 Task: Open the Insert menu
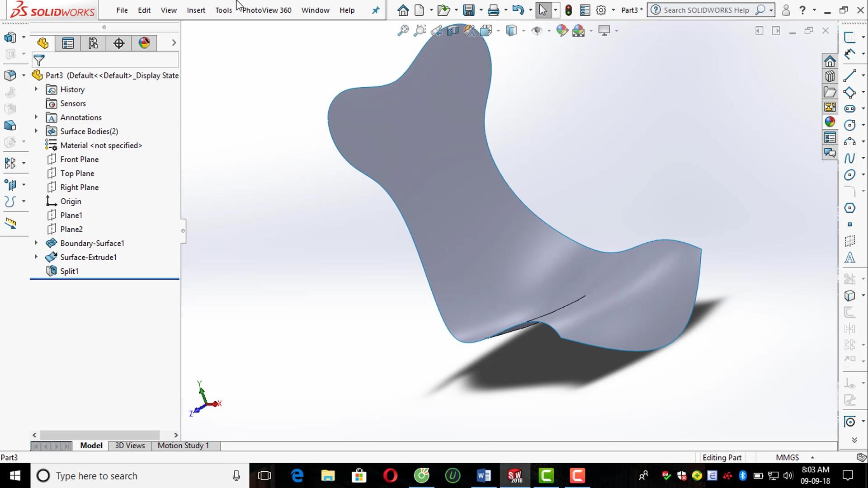(x=196, y=10)
